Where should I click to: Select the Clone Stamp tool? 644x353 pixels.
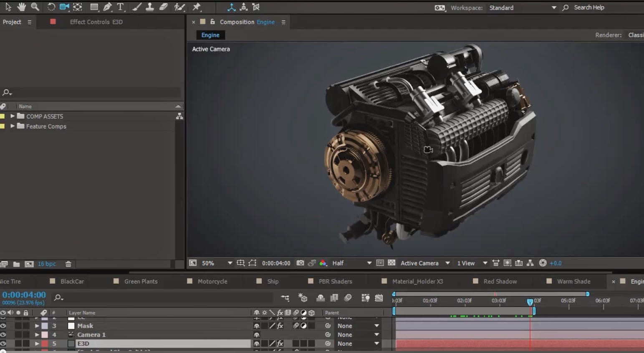[x=149, y=7]
